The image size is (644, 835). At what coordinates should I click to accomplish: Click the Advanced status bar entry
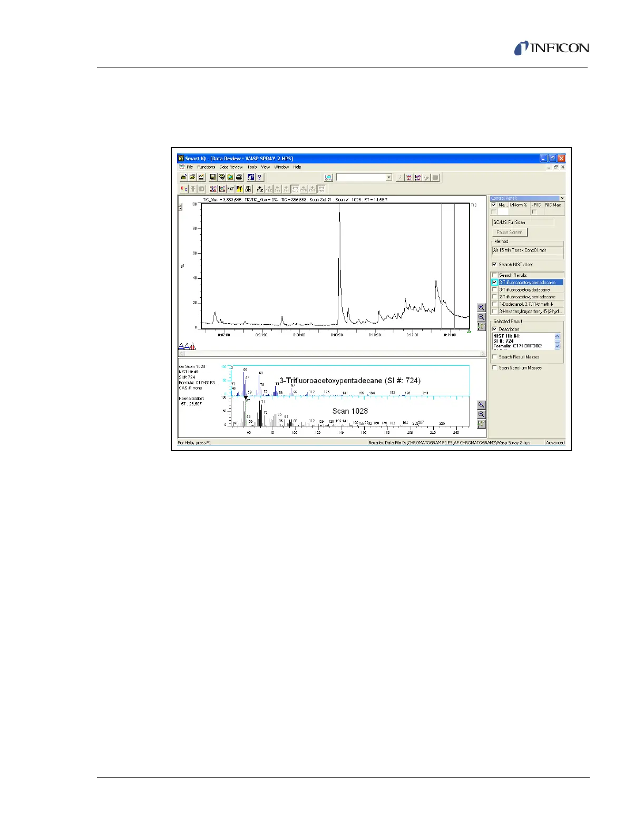click(x=555, y=443)
